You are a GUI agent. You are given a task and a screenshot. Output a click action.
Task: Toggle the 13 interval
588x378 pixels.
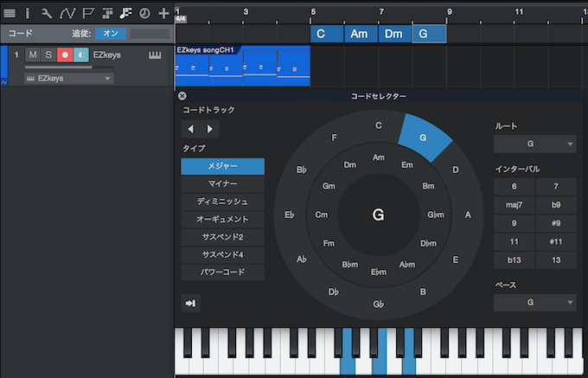(556, 260)
